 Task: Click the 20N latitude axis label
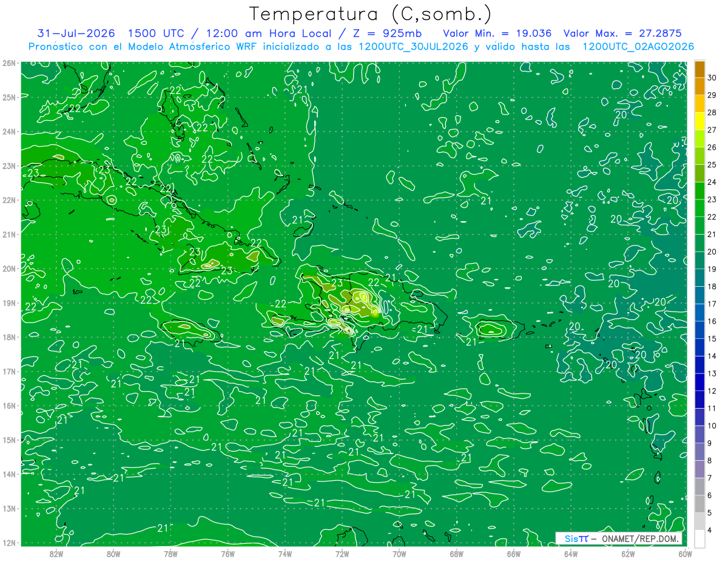tap(8, 269)
